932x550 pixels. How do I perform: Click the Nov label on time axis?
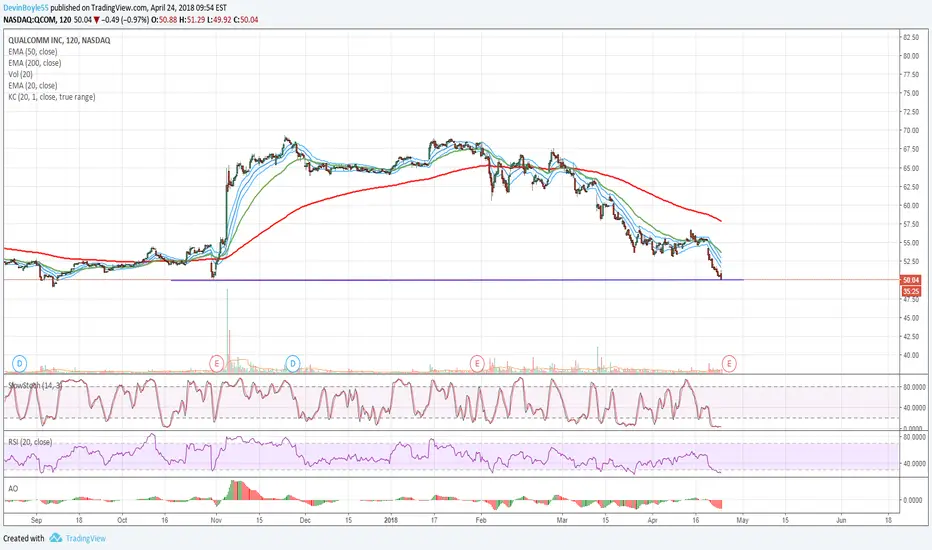coord(216,520)
